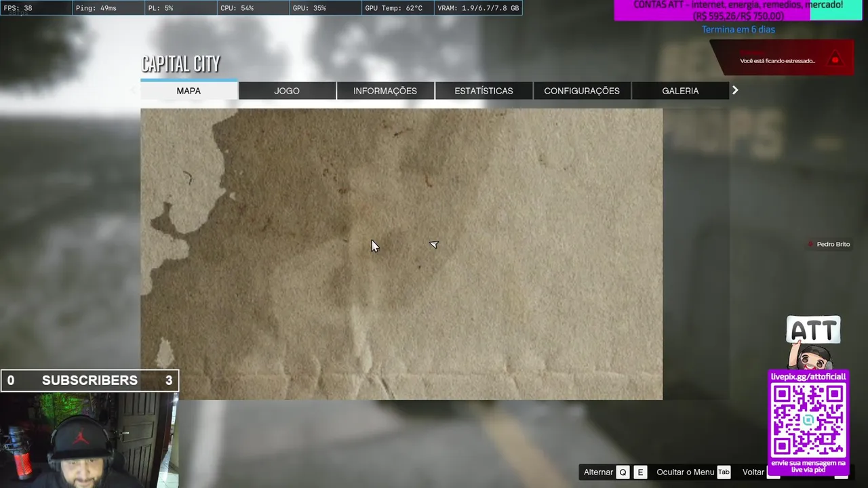The height and width of the screenshot is (488, 868).
Task: Click the SUBSCRIBERS counter bar
Action: (x=90, y=380)
